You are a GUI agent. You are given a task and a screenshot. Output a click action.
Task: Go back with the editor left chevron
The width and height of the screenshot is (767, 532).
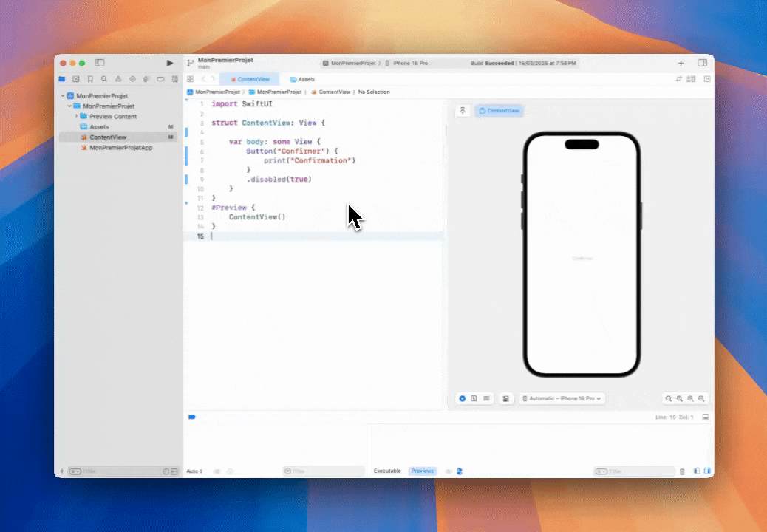coord(204,79)
